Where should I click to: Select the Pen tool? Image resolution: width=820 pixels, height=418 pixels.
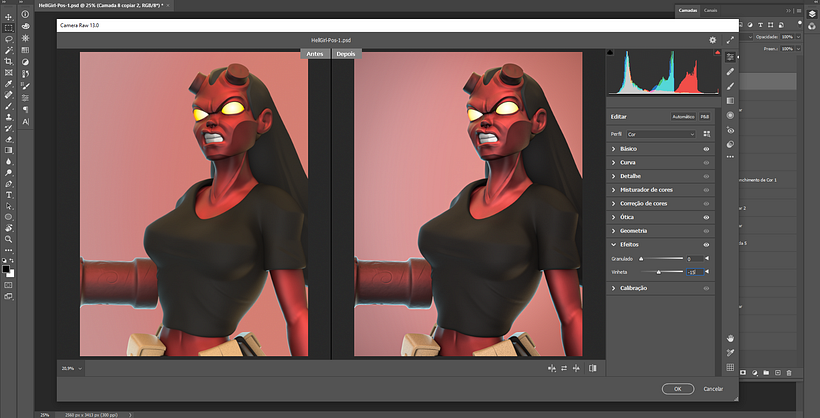8,184
